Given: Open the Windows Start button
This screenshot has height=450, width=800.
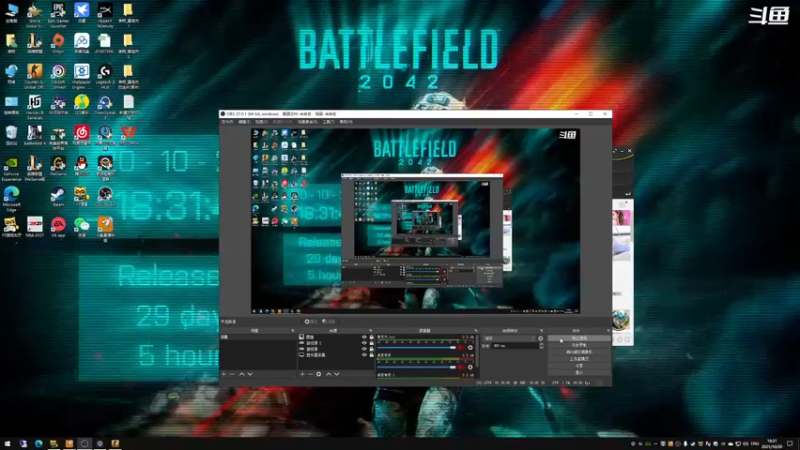Looking at the screenshot, I should pyautogui.click(x=7, y=444).
